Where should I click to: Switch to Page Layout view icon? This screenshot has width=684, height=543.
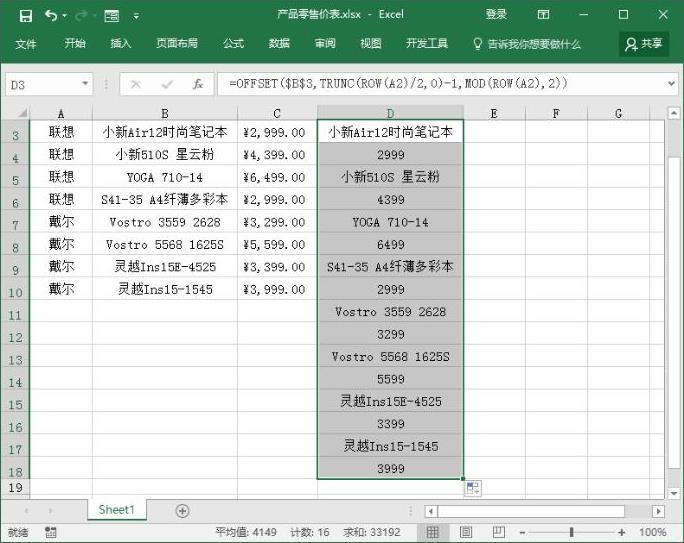point(466,532)
